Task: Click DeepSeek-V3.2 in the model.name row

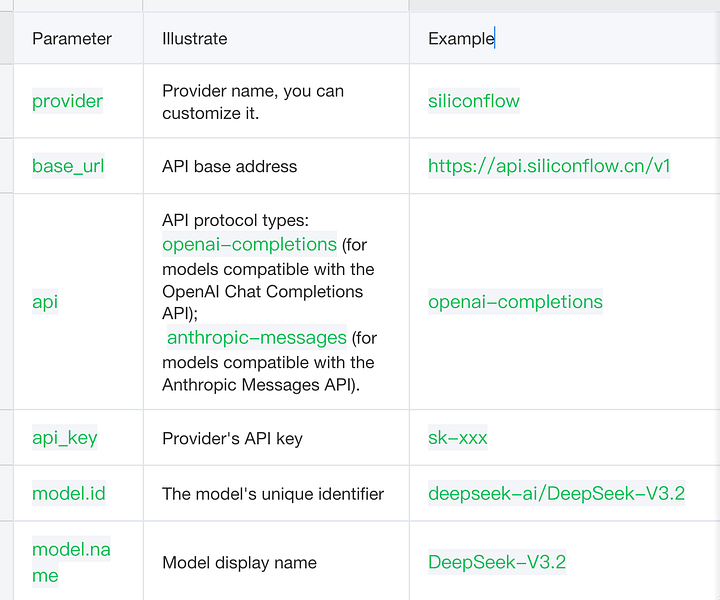Action: pos(497,562)
